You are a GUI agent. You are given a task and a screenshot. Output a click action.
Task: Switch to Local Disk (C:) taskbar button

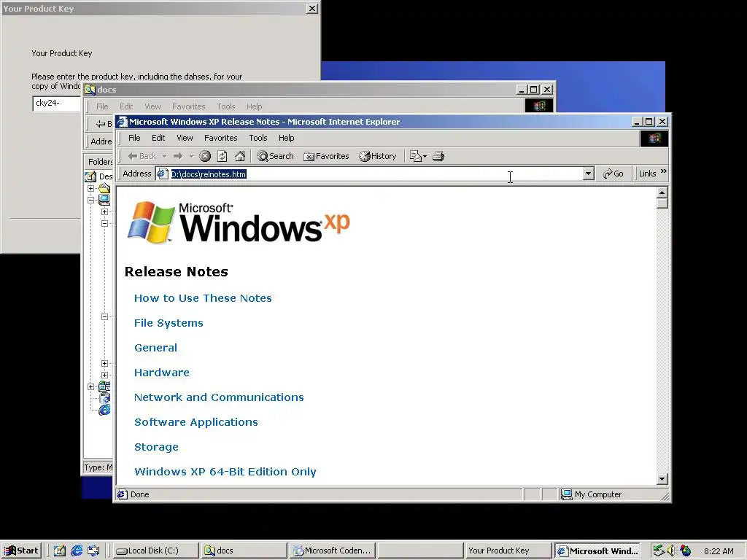tap(155, 551)
